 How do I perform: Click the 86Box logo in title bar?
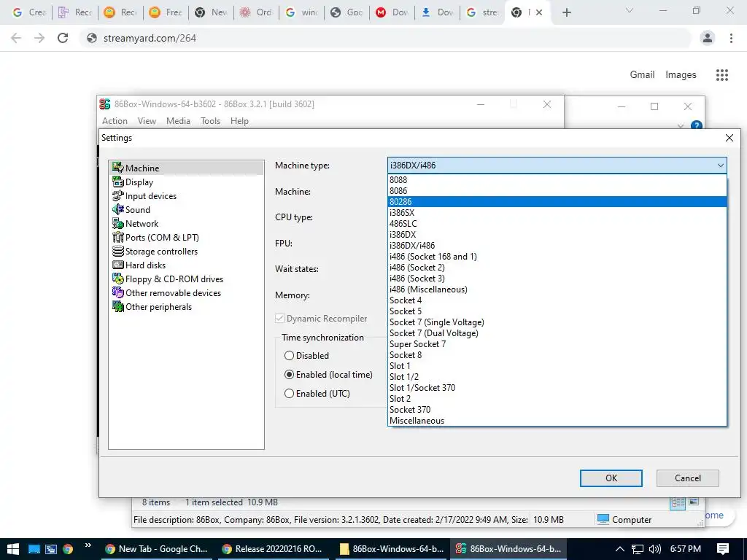point(105,104)
